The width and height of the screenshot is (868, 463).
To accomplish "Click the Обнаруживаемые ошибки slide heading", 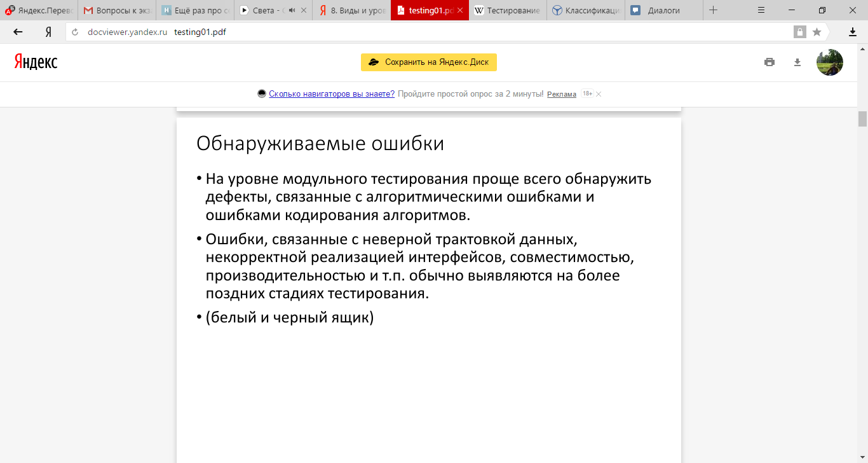I will 320,143.
